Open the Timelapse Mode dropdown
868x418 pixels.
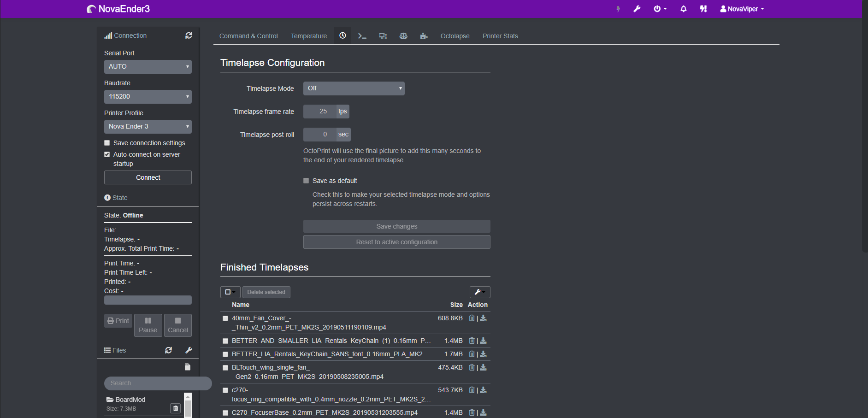point(354,88)
